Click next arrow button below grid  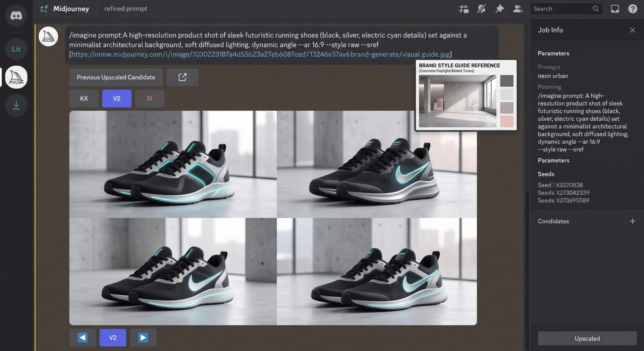[x=143, y=337]
